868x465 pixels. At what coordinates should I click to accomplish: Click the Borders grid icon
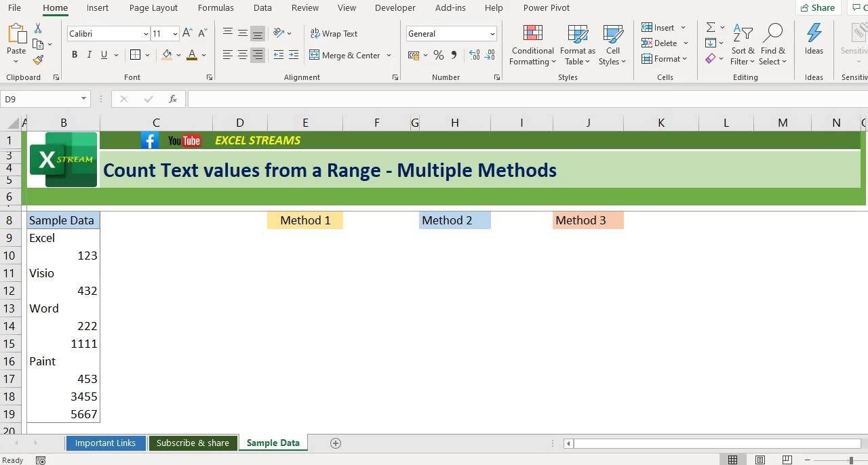point(135,55)
